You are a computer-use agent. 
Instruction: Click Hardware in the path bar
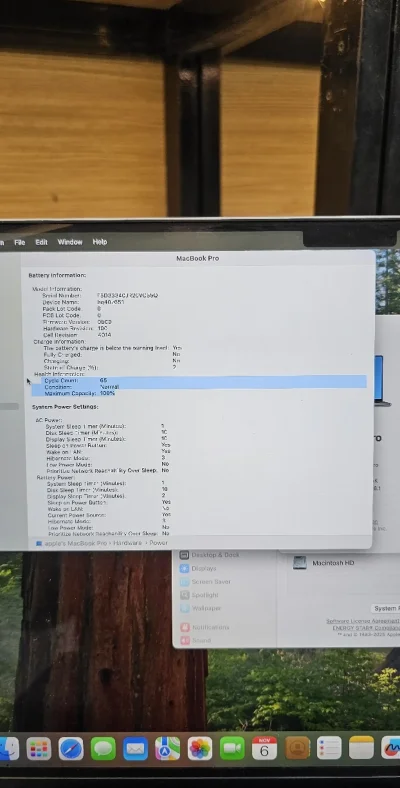point(127,543)
